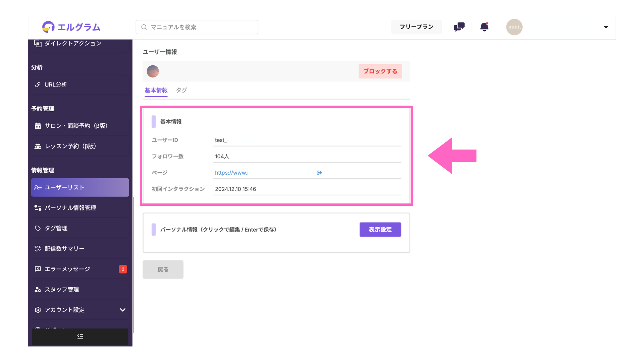Click the ブロックする button
644x362 pixels.
pos(380,71)
